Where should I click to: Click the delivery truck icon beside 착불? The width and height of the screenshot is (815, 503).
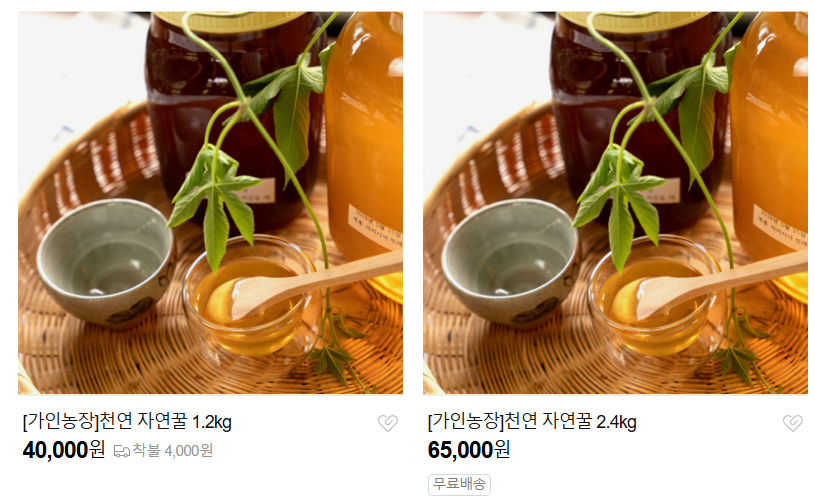coord(122,451)
